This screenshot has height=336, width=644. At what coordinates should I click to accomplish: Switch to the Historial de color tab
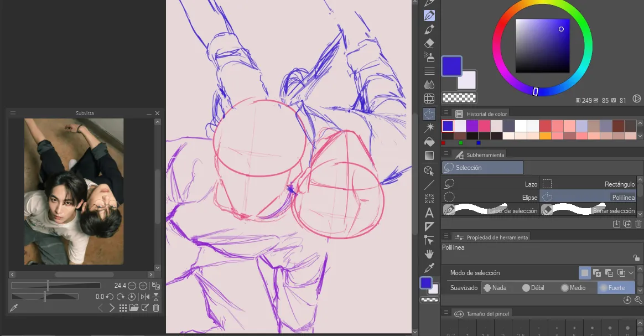[x=481, y=114]
